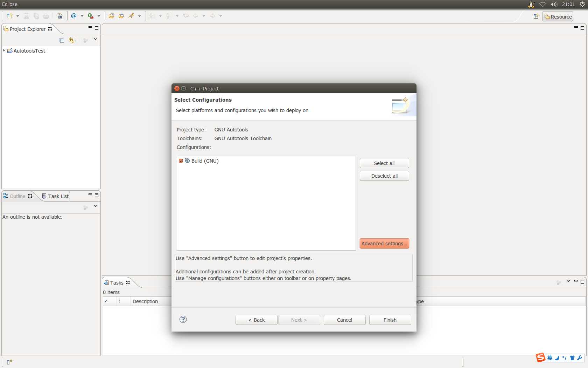Click the status bar fast view icon
Viewport: 588px width, 368px height.
(9, 362)
